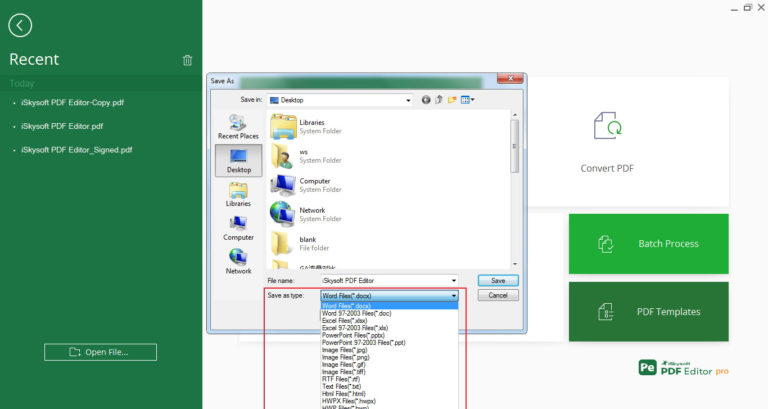This screenshot has width=768, height=409.
Task: Select Computer System Folder in file list
Action: pos(306,185)
